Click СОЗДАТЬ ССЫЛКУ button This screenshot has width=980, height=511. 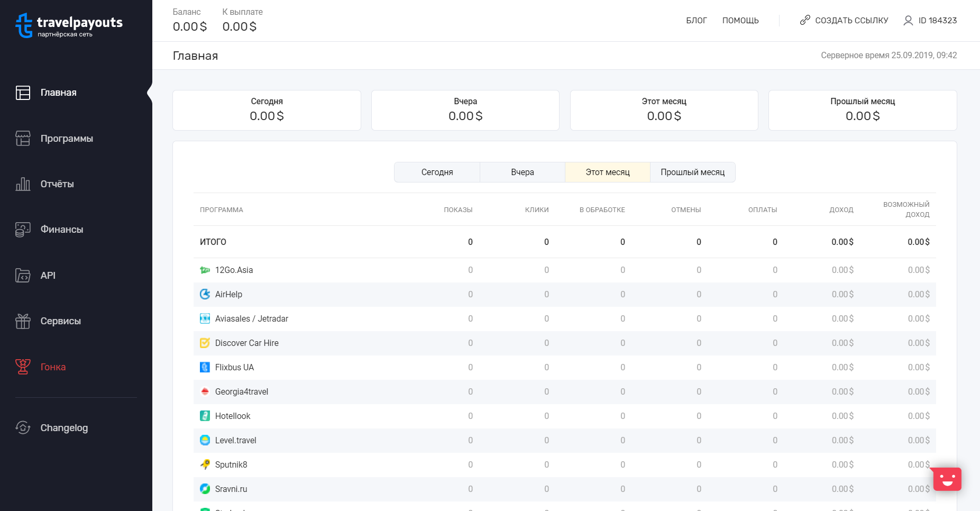[x=844, y=21]
